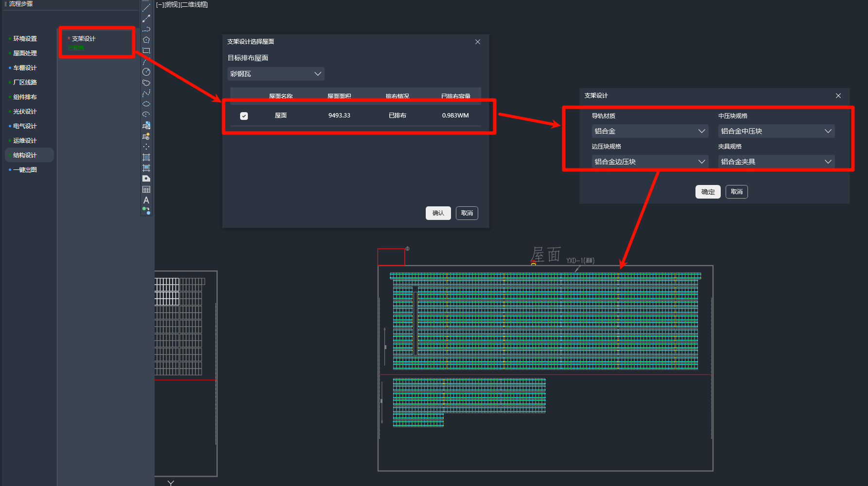Go to the 组件排布 step
This screenshot has width=868, height=486.
point(25,97)
